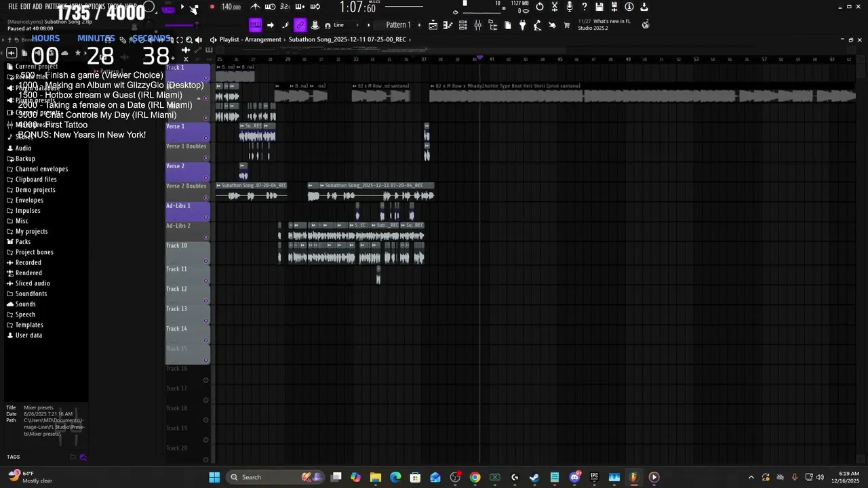
Task: Expand Backup folder in browser
Action: point(25,159)
